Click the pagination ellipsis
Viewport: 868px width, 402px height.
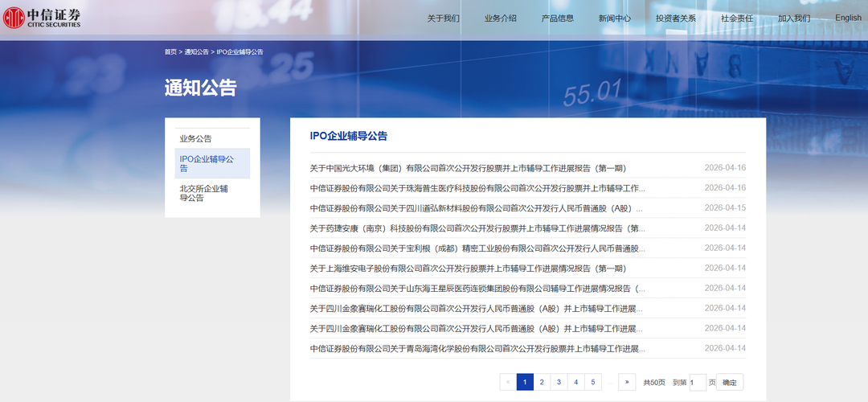click(610, 382)
